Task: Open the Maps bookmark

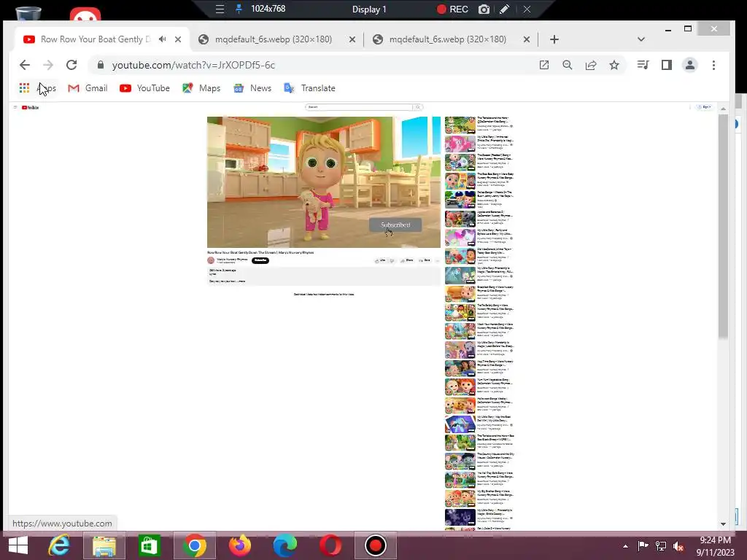Action: click(x=201, y=88)
